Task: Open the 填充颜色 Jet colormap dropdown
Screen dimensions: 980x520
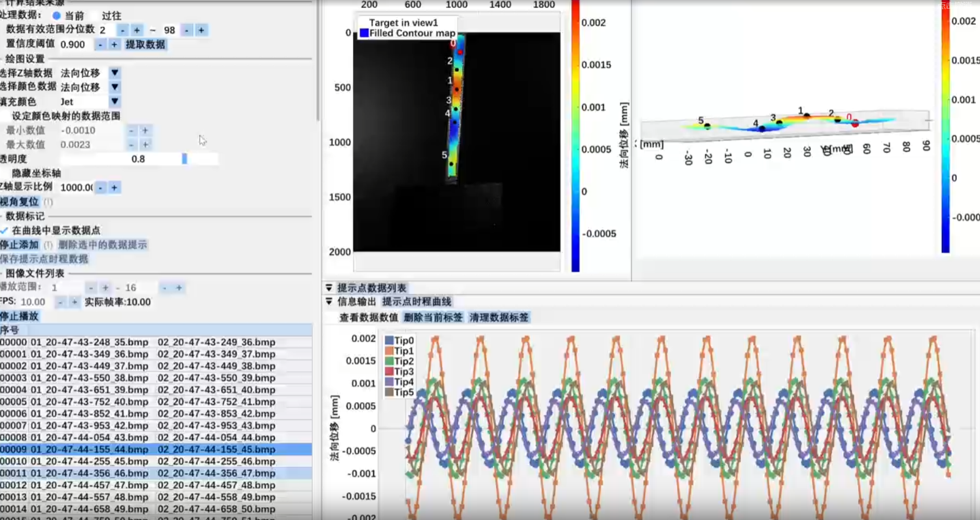Action: tap(115, 102)
